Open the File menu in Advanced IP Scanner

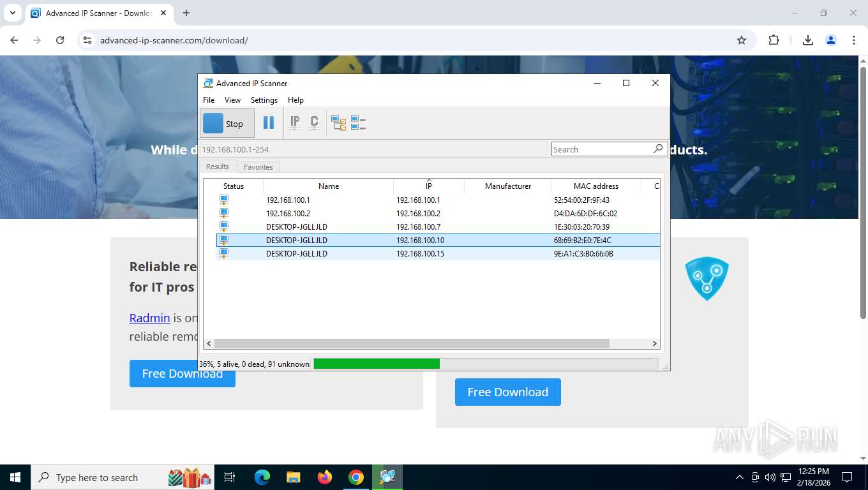tap(209, 100)
